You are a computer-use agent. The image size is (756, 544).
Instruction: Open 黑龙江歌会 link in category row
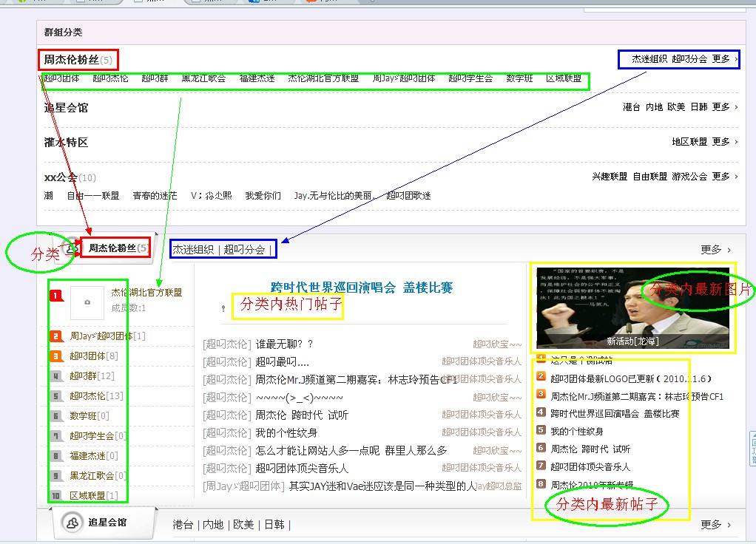pos(203,78)
